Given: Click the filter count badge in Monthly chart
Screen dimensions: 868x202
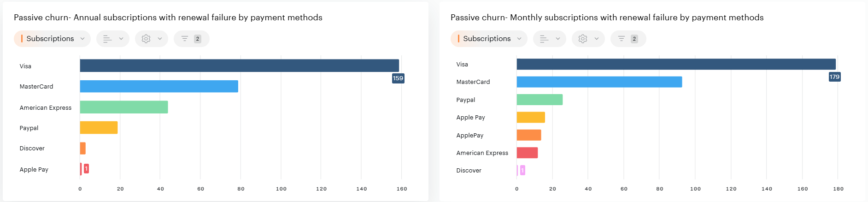Looking at the screenshot, I should (634, 39).
